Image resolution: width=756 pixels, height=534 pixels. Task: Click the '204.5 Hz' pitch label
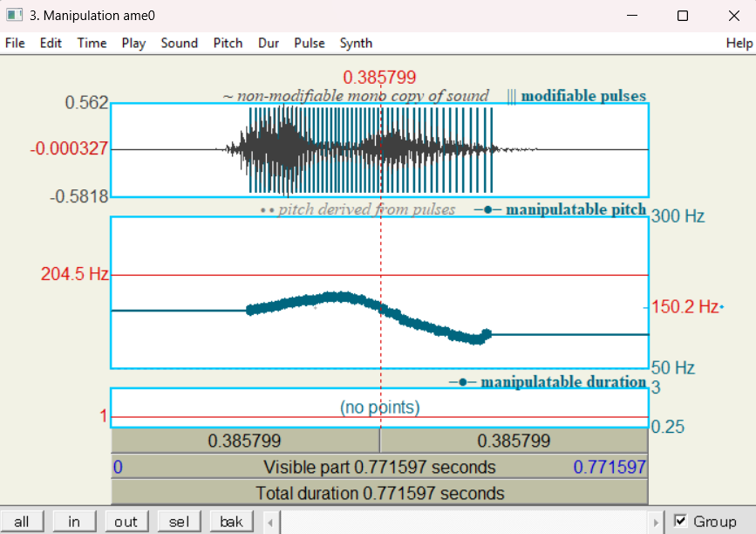[x=75, y=274]
